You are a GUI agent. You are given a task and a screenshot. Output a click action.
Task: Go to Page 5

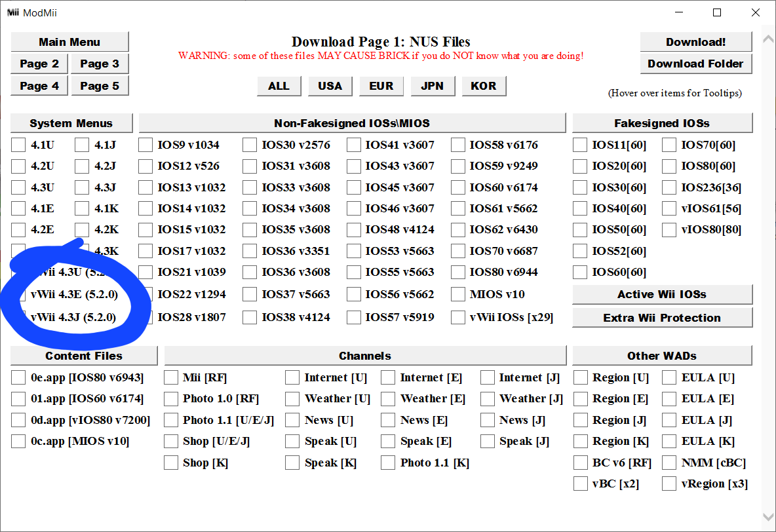pyautogui.click(x=100, y=86)
